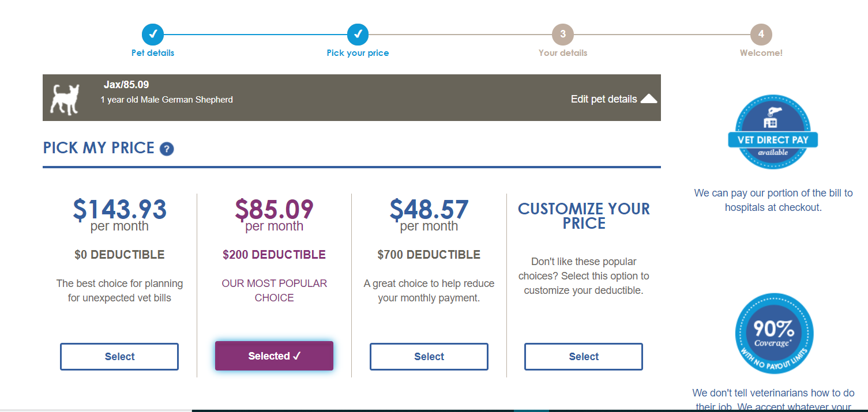Select the $0 deductible plan
This screenshot has height=412, width=868.
pos(119,357)
